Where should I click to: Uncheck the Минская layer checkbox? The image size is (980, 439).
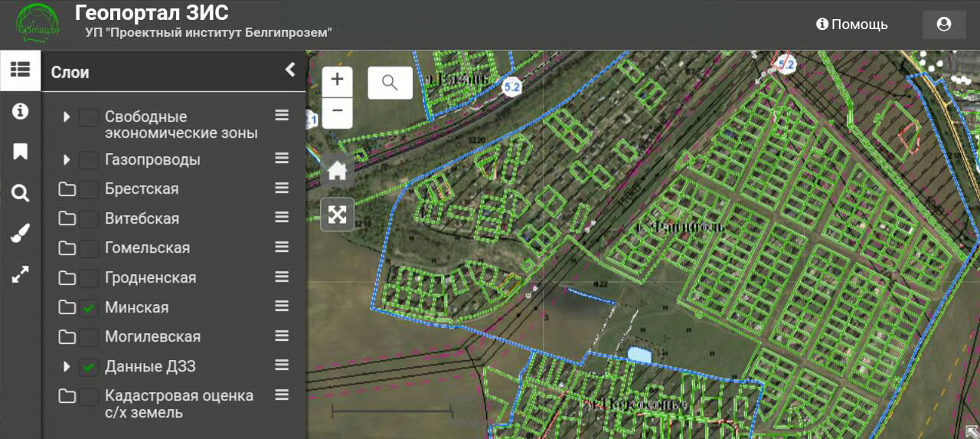click(x=89, y=308)
